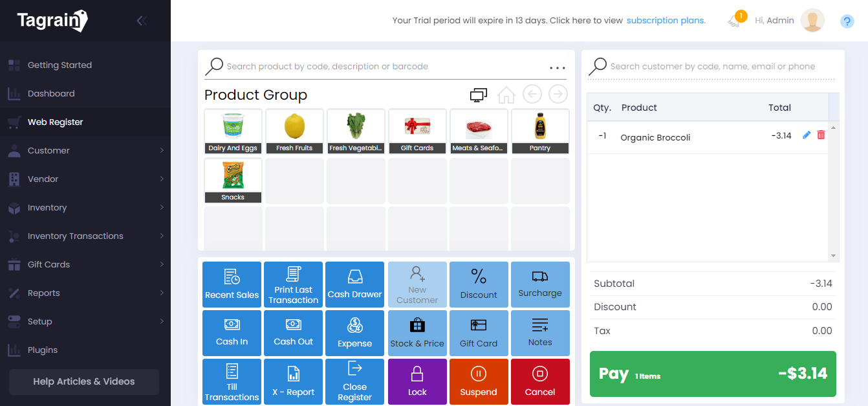This screenshot has width=868, height=406.
Task: Click the product search field
Action: pyautogui.click(x=382, y=67)
